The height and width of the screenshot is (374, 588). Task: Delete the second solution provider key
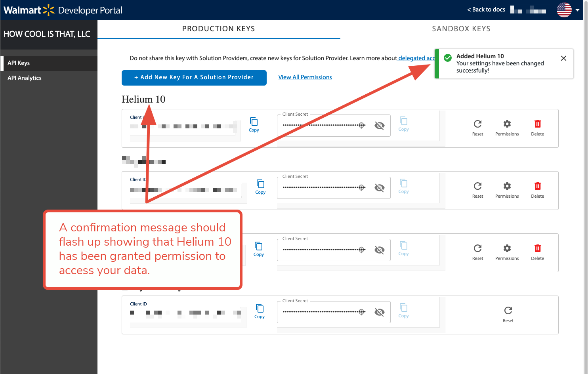click(537, 190)
